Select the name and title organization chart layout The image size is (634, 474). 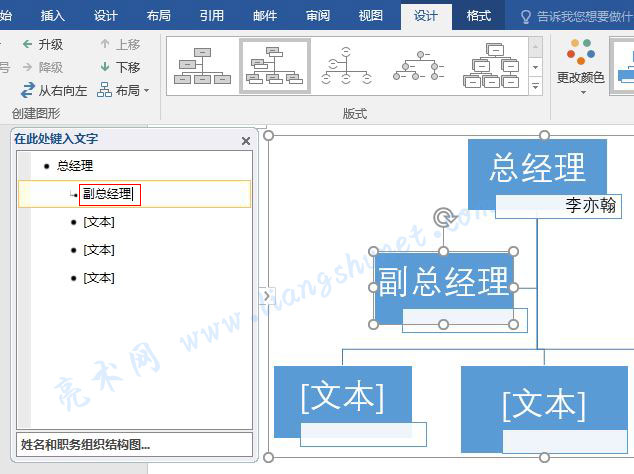(275, 66)
